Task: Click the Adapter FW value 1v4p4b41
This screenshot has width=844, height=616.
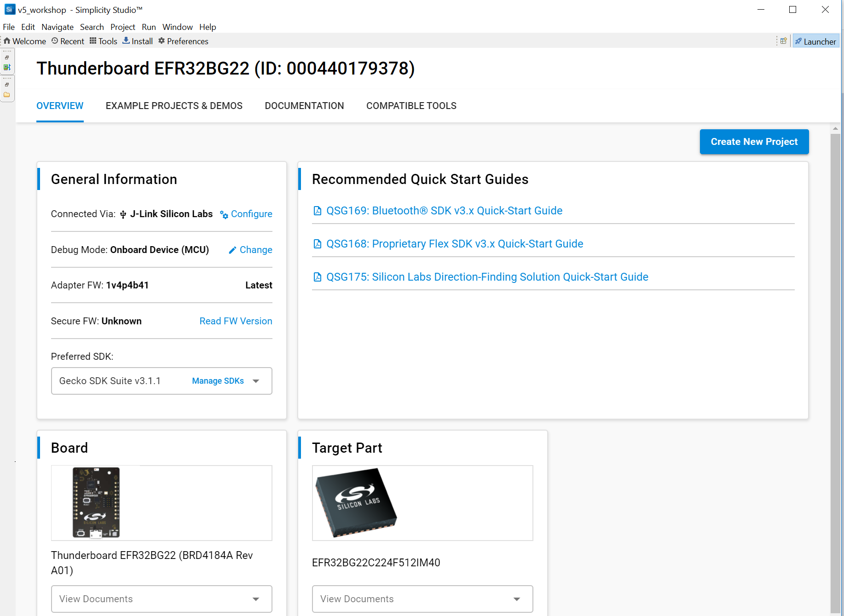Action: click(127, 285)
